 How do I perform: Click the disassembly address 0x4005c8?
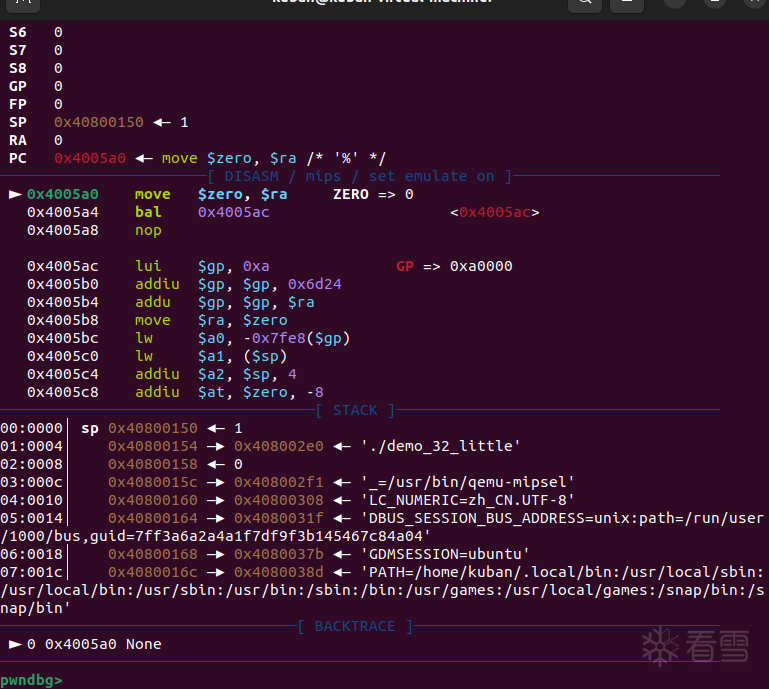[63, 392]
